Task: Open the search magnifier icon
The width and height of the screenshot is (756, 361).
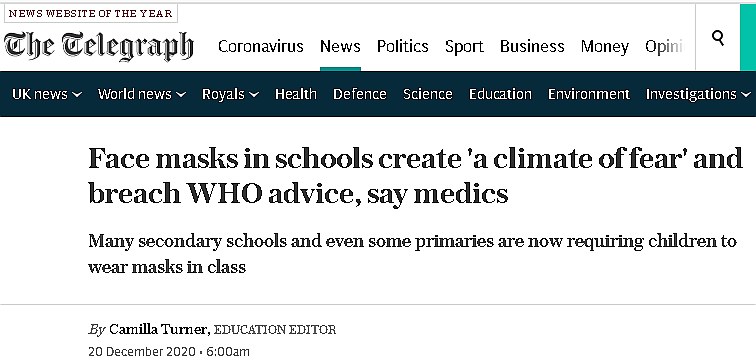Action: click(718, 38)
